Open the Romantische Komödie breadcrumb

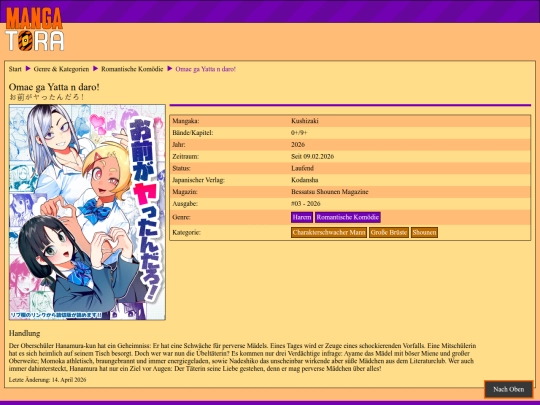tap(132, 69)
